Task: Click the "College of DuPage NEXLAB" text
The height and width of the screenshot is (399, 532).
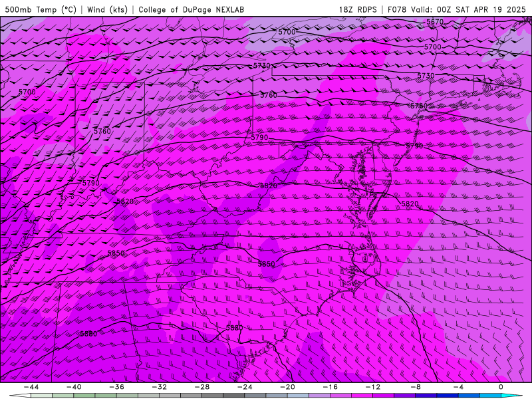Action: click(191, 9)
